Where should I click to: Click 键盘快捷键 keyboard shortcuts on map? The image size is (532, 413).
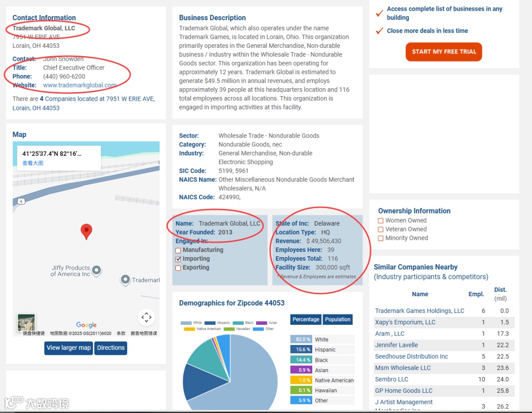[33, 333]
